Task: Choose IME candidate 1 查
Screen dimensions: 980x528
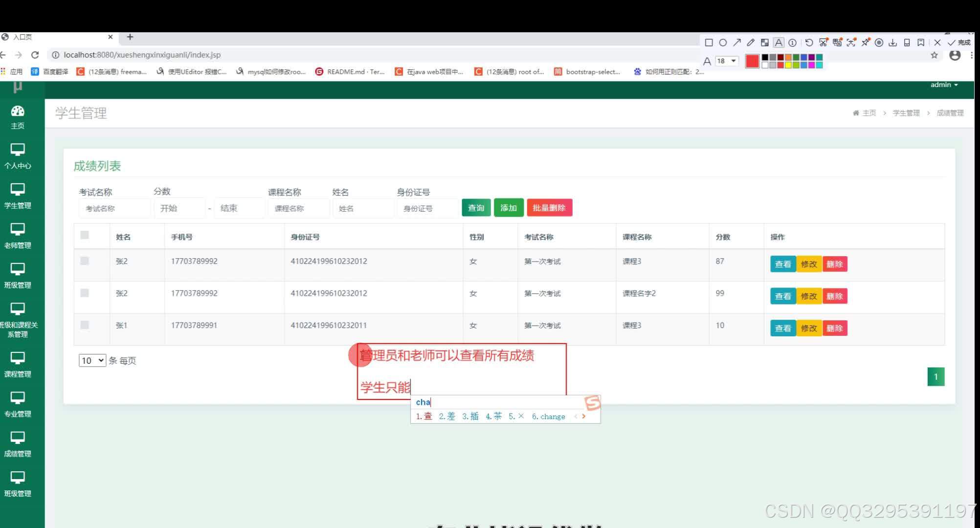Action: pos(424,417)
